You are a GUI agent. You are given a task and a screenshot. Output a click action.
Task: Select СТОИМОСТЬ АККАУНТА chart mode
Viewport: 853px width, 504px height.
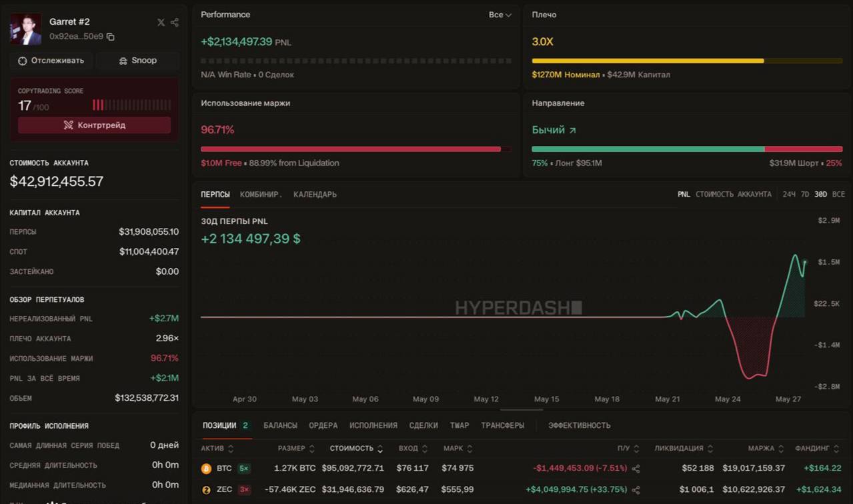click(734, 195)
